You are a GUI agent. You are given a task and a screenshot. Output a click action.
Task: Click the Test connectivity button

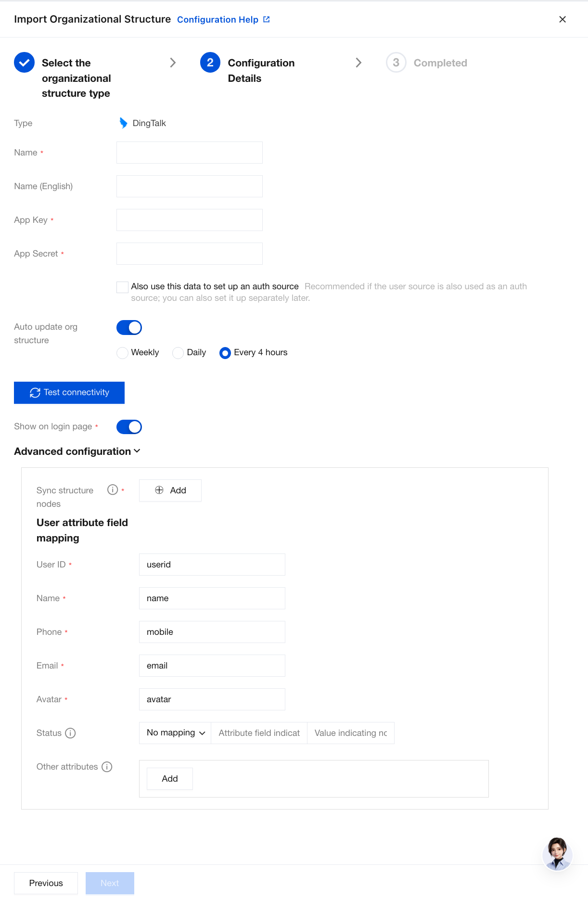69,393
